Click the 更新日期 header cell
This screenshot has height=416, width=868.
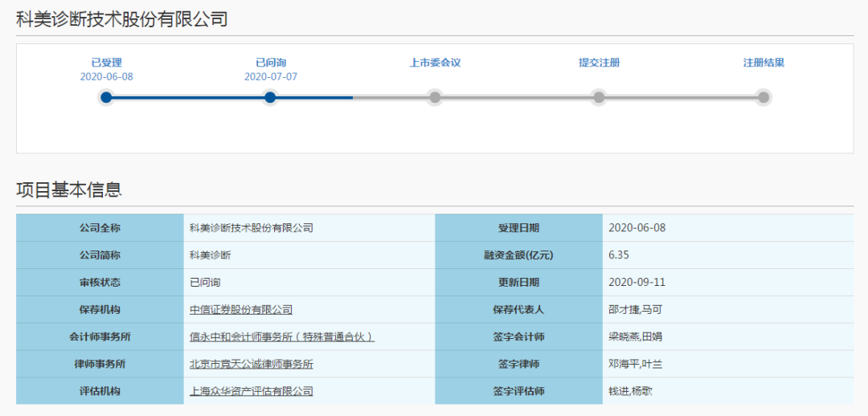(x=518, y=282)
